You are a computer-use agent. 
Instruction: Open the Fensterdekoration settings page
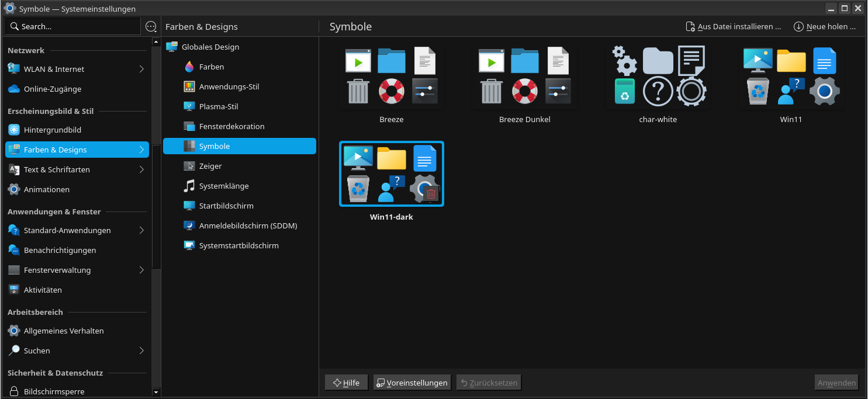[240, 126]
